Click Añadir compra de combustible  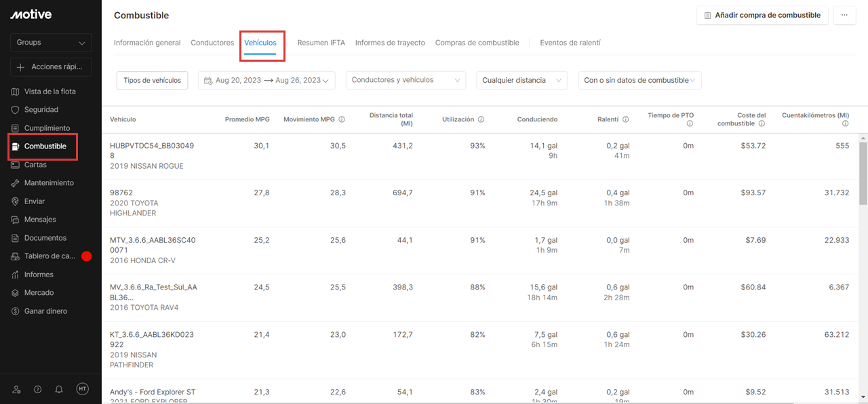click(x=762, y=15)
